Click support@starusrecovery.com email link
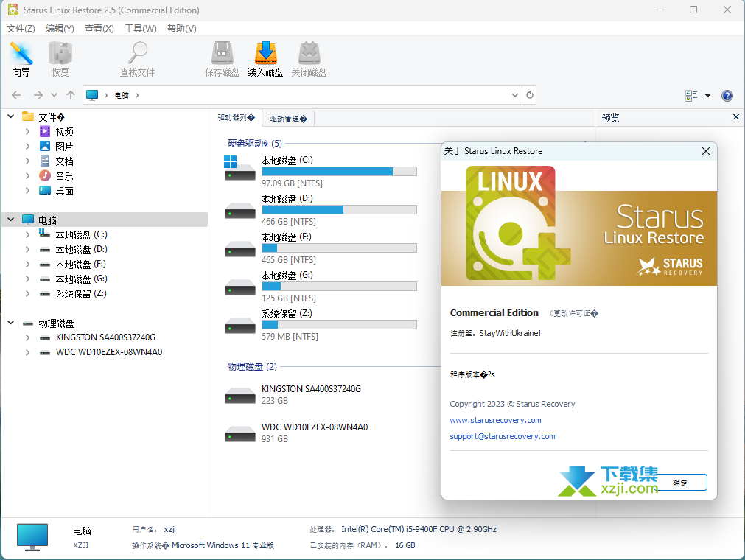745x560 pixels. click(503, 436)
